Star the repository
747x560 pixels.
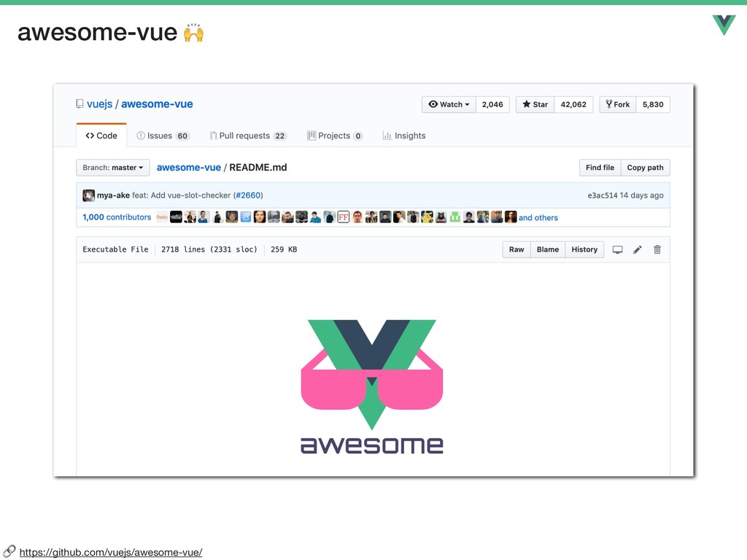coord(535,104)
